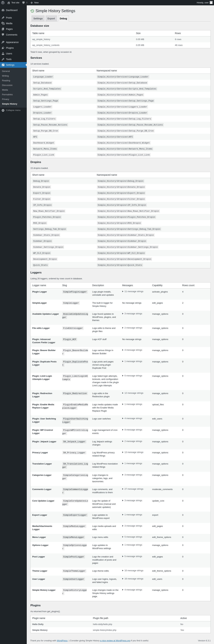Expand Plugin Logger's 11 message strings

coord(133,291)
